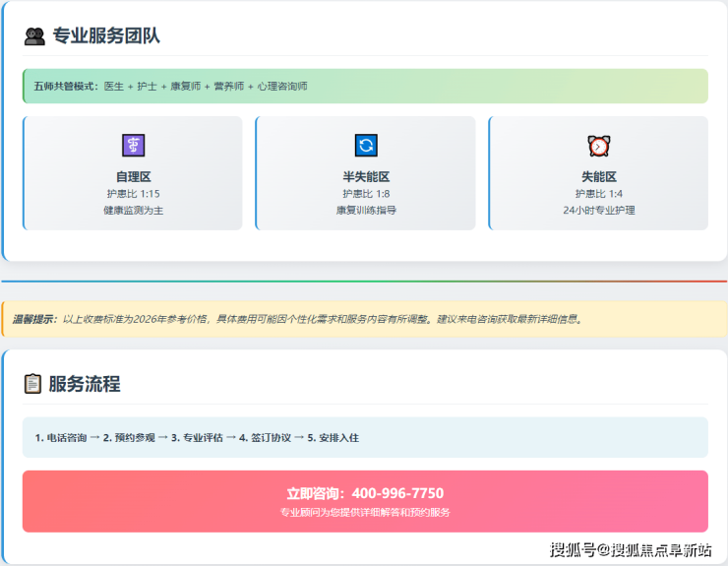The image size is (728, 566).
Task: Click step 1. 电话咨询 in the process flow
Action: tap(60, 437)
